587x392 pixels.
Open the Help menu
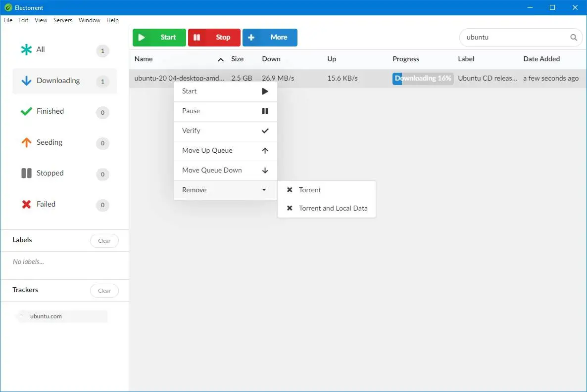pos(112,20)
